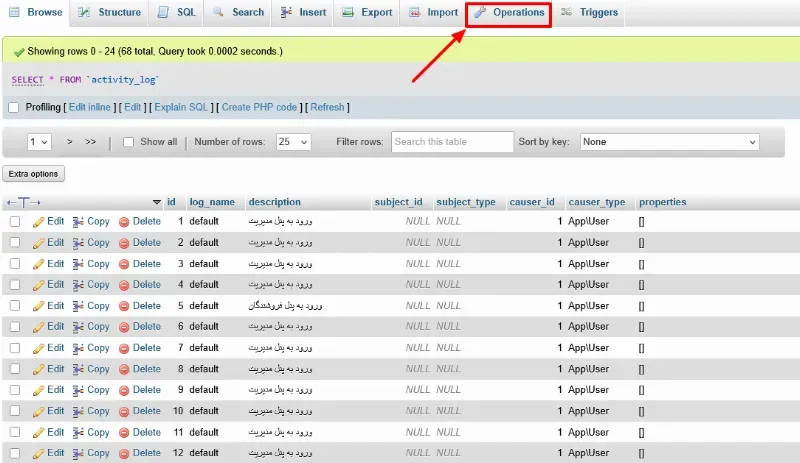Go to next page with > button
The height and width of the screenshot is (463, 800).
[69, 142]
